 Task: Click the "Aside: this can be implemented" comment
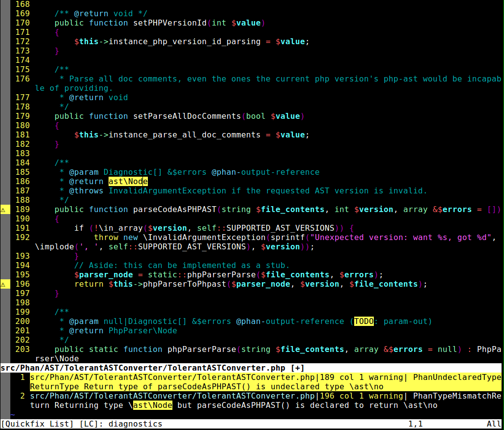[x=182, y=266]
